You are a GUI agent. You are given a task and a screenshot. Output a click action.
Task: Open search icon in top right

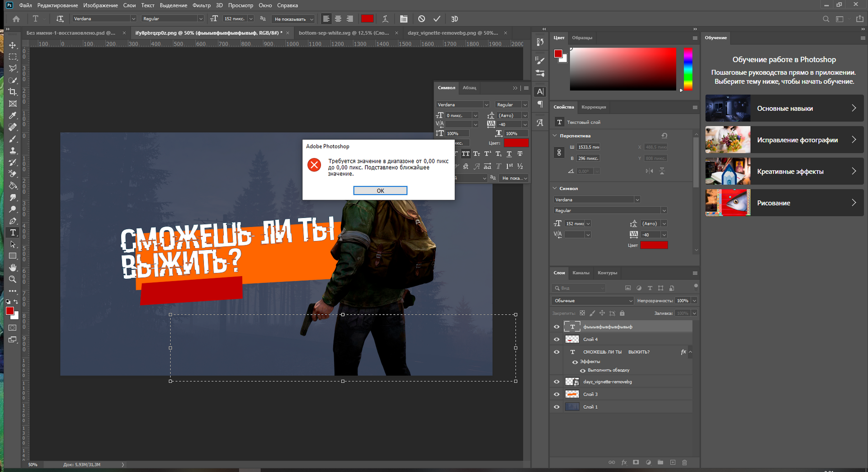coord(826,19)
